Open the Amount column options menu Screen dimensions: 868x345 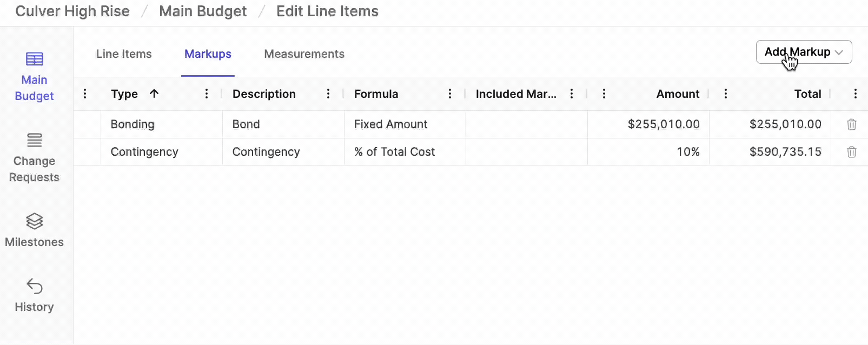(x=604, y=94)
